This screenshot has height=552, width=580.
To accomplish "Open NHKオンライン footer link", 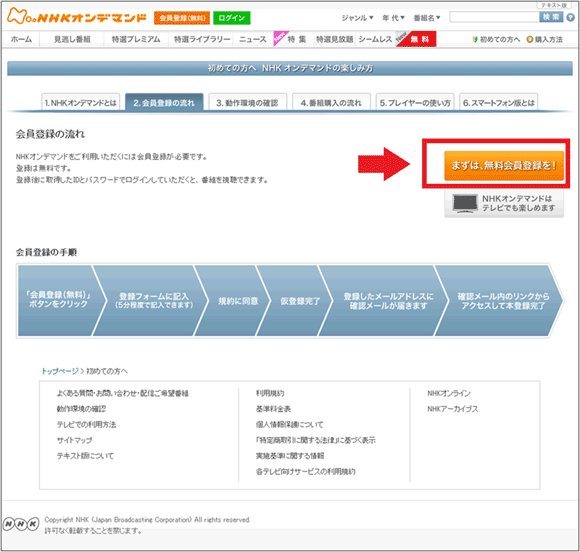I will (x=449, y=393).
